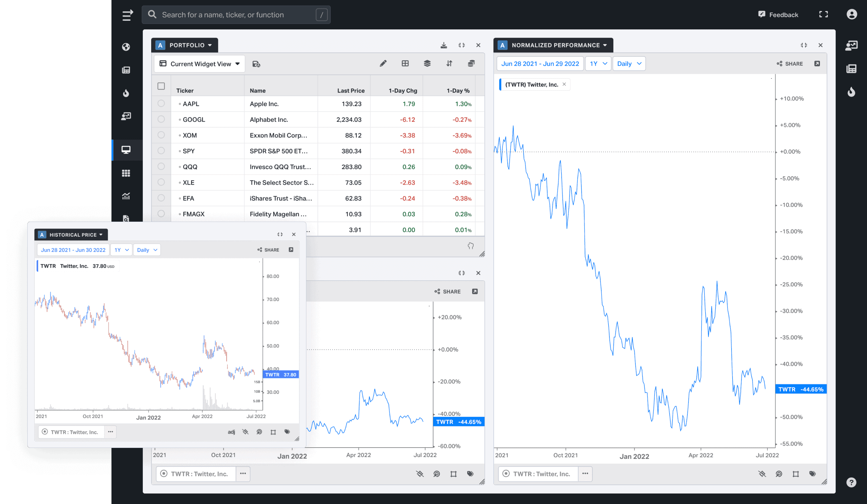
Task: Click the tag icon below Normalized Performance chart
Action: [x=812, y=474]
